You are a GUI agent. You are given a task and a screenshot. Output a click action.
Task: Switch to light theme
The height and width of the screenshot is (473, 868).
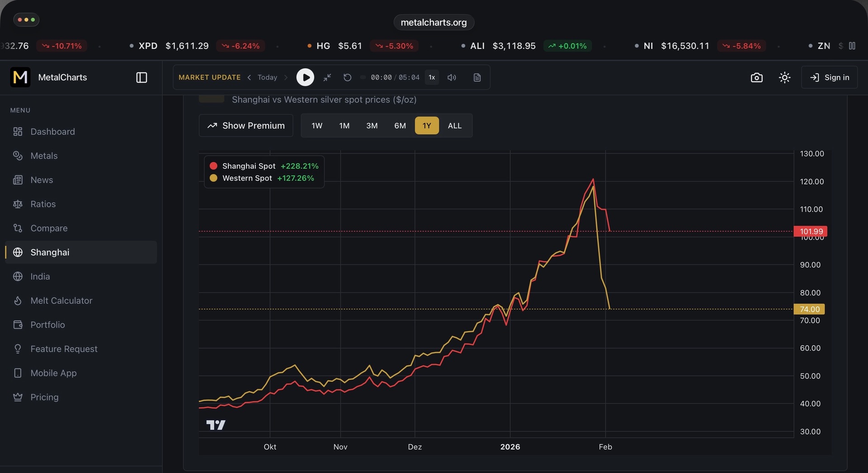pos(784,77)
